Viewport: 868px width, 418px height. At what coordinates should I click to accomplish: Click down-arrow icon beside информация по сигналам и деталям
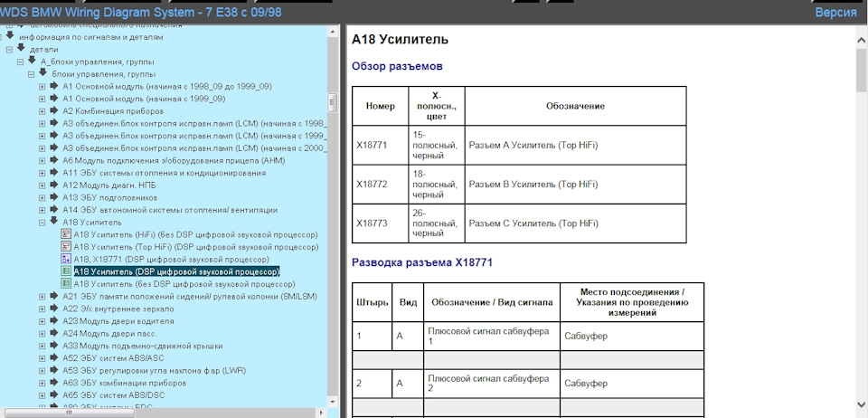(x=10, y=35)
